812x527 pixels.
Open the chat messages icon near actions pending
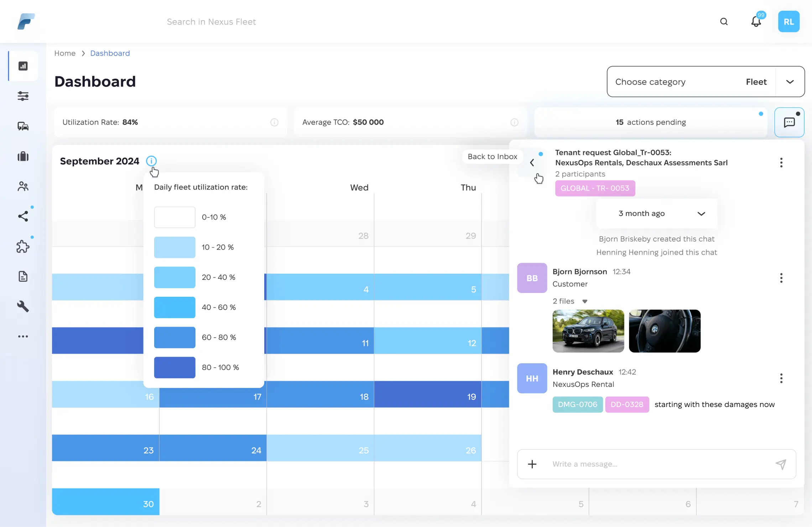click(x=789, y=122)
